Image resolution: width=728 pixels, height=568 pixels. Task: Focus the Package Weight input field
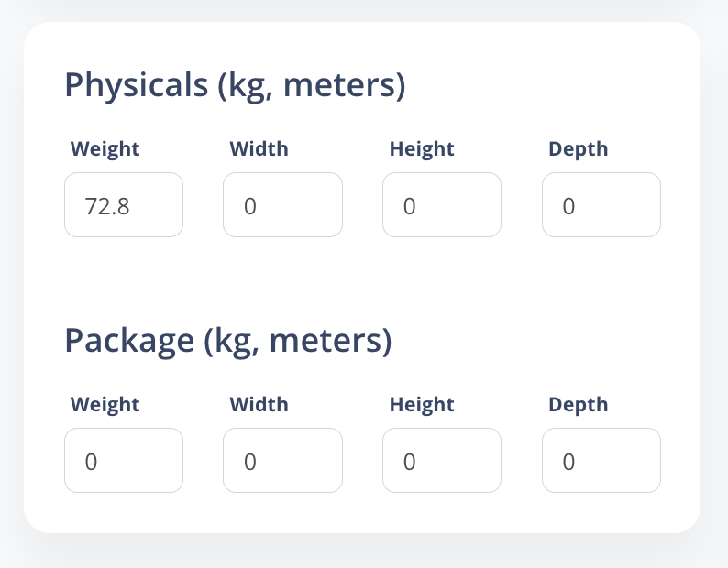[x=124, y=461]
